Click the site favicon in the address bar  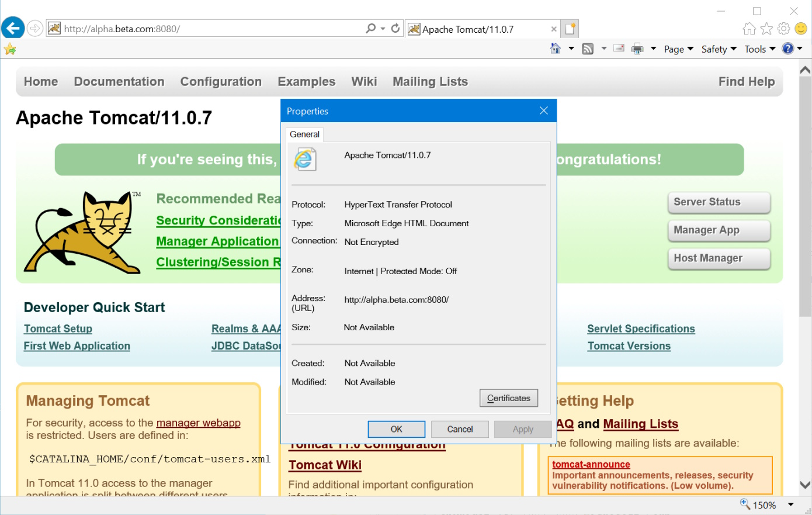[54, 28]
